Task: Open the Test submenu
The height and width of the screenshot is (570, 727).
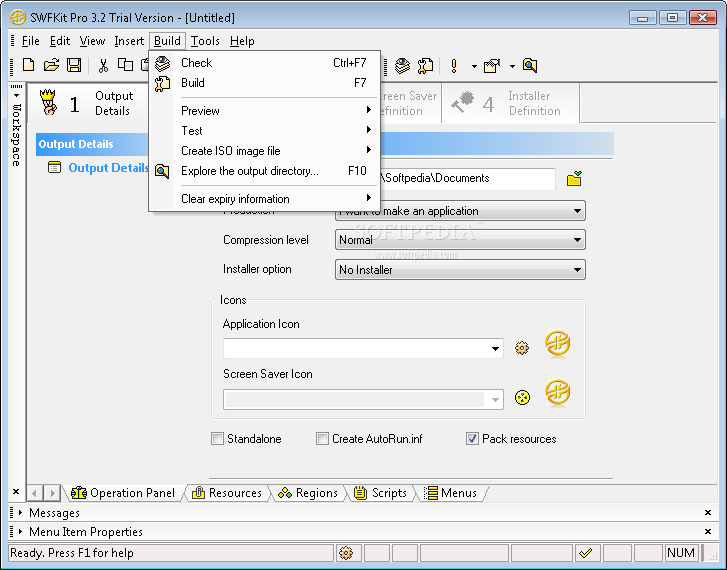Action: click(264, 130)
